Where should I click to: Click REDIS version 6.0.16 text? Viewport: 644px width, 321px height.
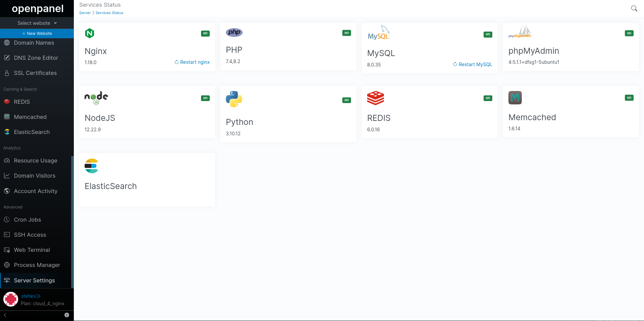coord(374,130)
